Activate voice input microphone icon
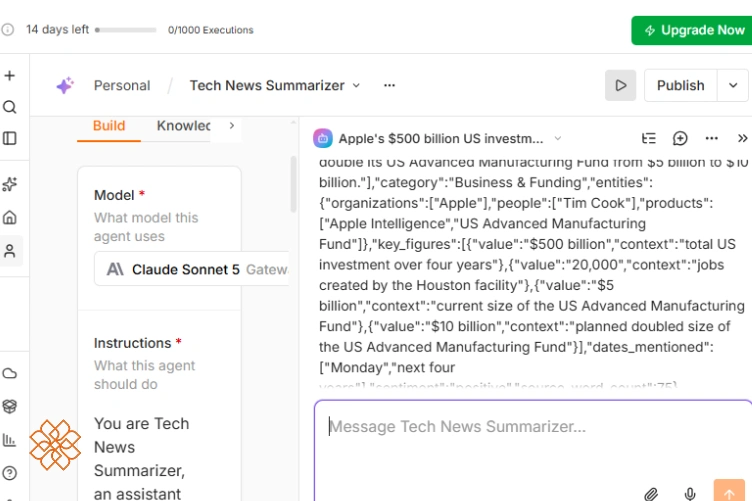The width and height of the screenshot is (752, 501). click(x=690, y=494)
